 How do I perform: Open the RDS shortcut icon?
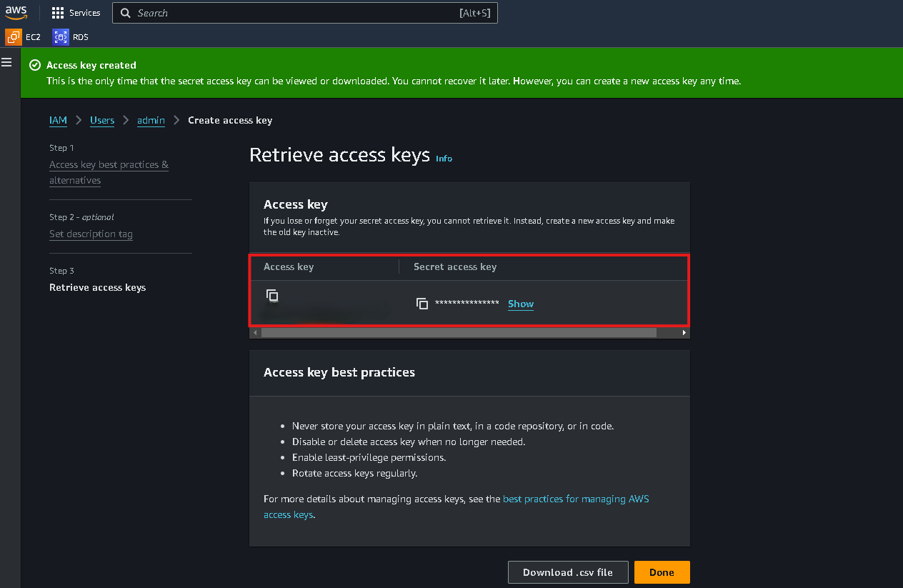click(x=61, y=36)
